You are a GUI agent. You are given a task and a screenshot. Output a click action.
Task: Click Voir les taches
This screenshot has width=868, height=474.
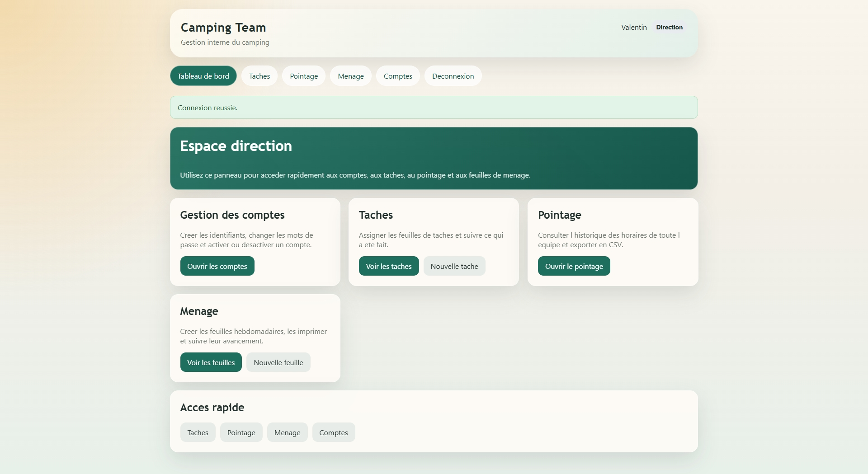(388, 266)
